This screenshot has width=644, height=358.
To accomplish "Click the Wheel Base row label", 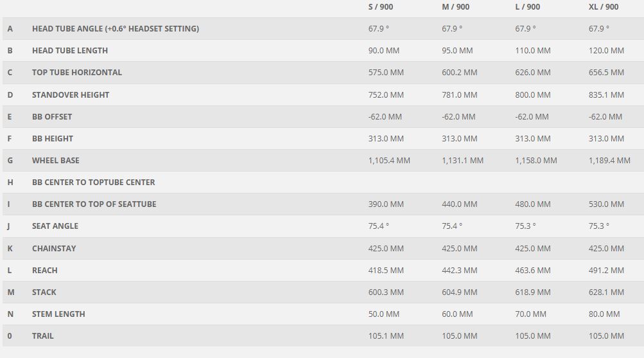I will click(x=55, y=160).
